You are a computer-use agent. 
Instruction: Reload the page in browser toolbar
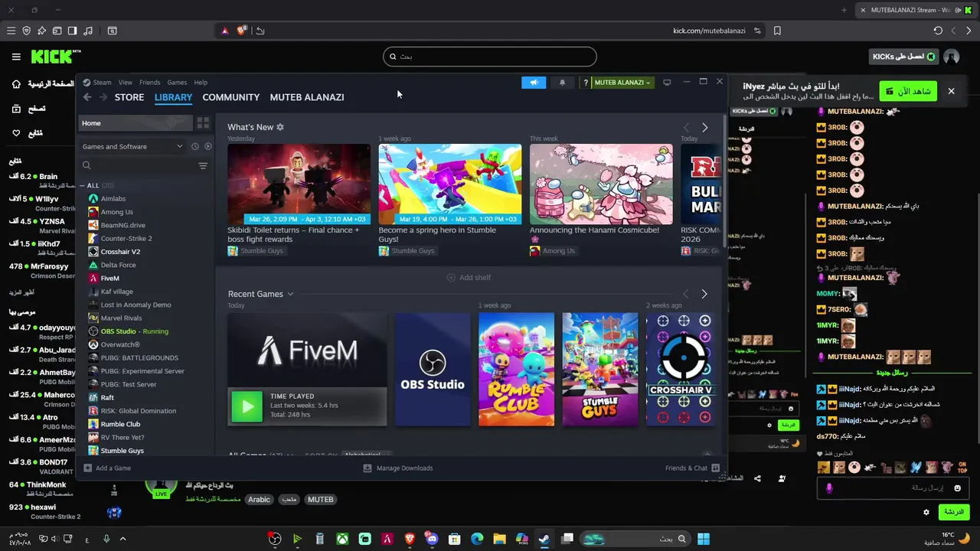click(x=938, y=31)
